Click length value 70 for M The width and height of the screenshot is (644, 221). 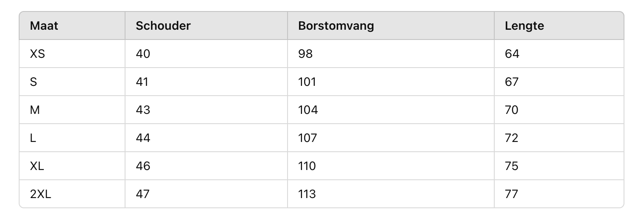512,110
